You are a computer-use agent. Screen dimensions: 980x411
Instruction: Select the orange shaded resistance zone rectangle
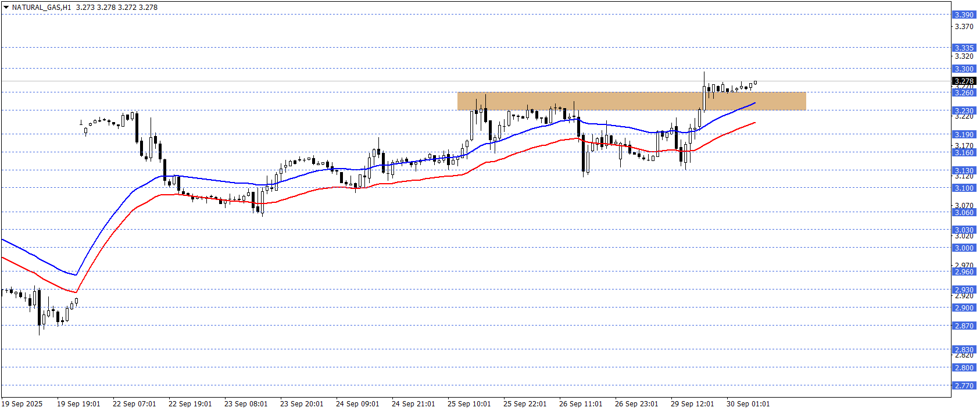pos(631,101)
